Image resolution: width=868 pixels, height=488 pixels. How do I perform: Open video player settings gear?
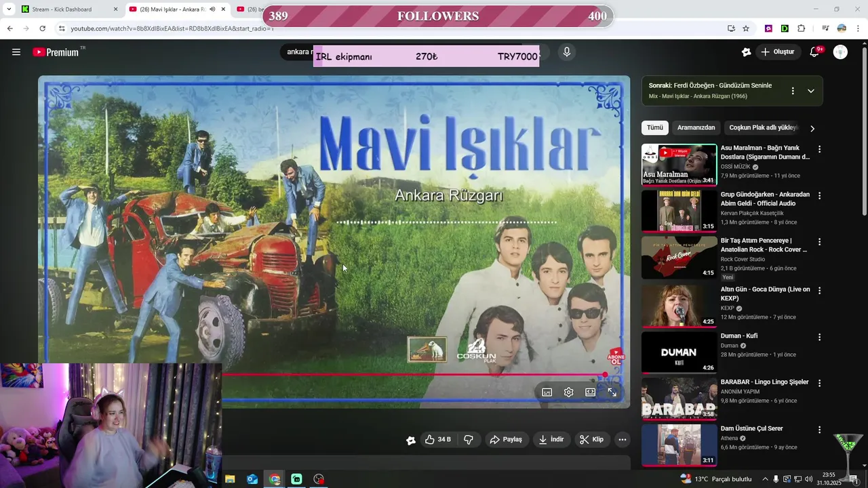(x=569, y=392)
